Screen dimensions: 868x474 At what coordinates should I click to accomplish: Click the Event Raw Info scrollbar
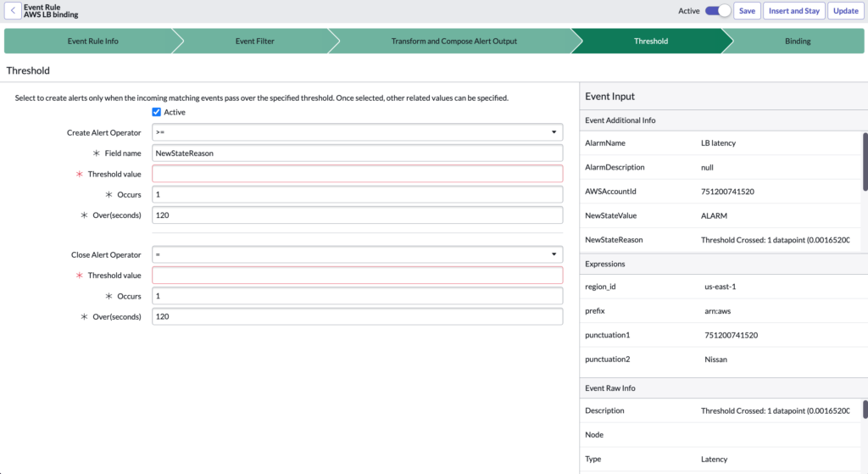[x=864, y=410]
